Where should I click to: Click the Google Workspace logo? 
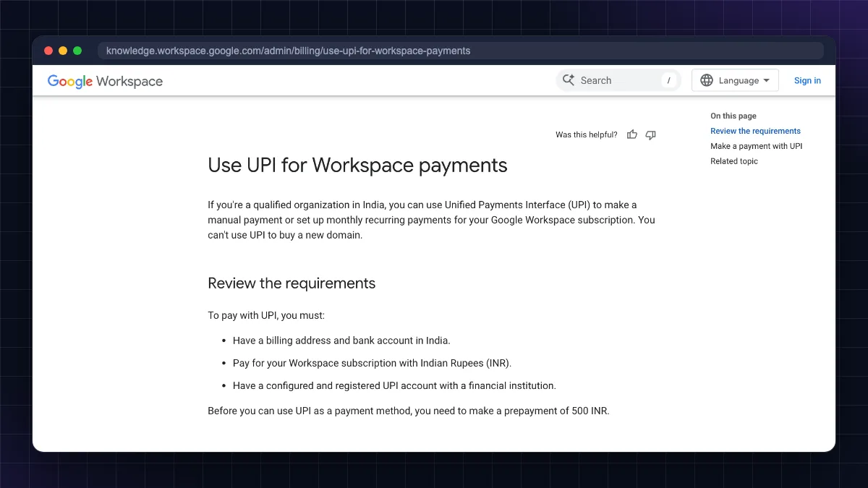[105, 81]
